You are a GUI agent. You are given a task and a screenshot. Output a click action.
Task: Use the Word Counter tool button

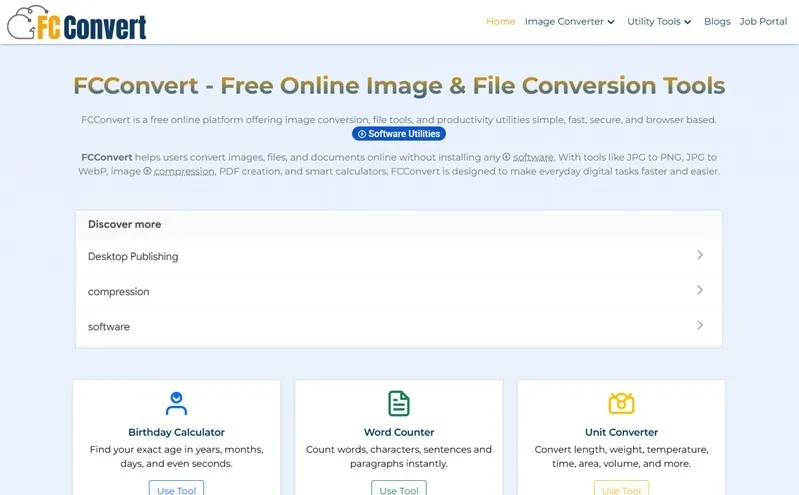(398, 488)
